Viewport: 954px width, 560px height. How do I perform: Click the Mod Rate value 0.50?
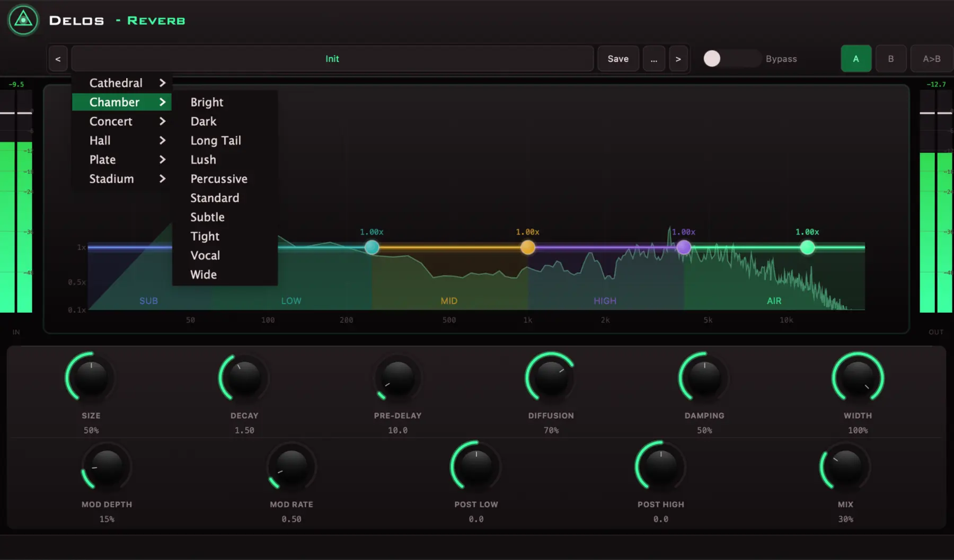[x=291, y=519]
